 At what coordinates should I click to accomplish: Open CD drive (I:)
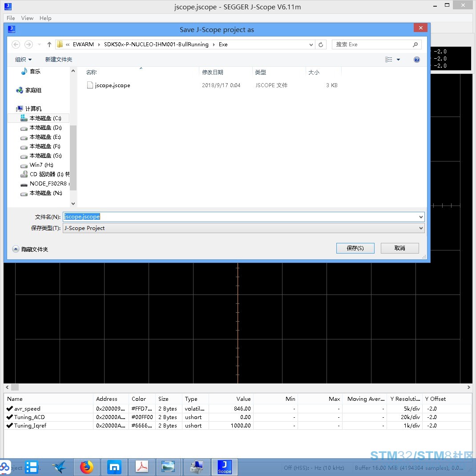point(44,174)
